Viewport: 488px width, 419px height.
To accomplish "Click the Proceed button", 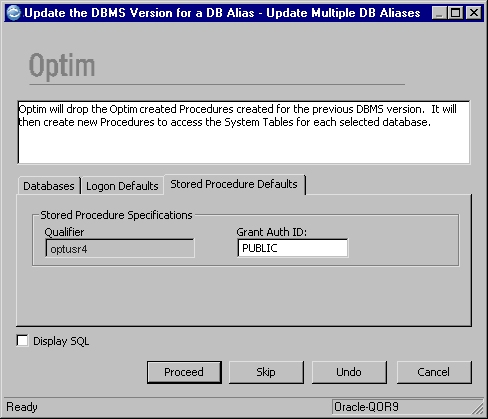I will (x=184, y=372).
